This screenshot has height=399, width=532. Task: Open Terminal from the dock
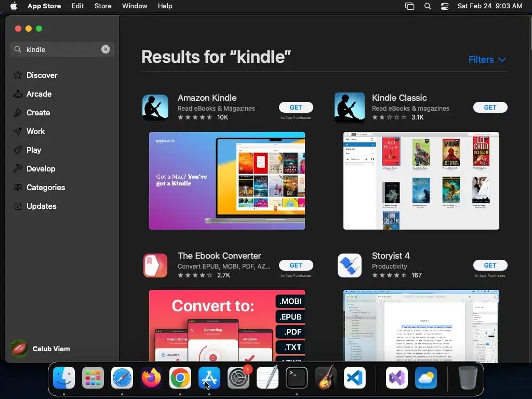pos(297,378)
